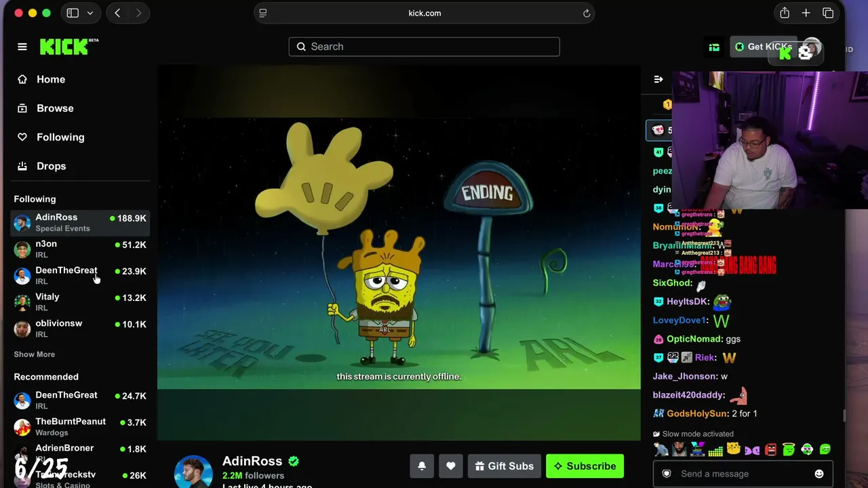This screenshot has height=488, width=868.
Task: Toggle notifications bell for AdinRoss
Action: click(x=422, y=466)
